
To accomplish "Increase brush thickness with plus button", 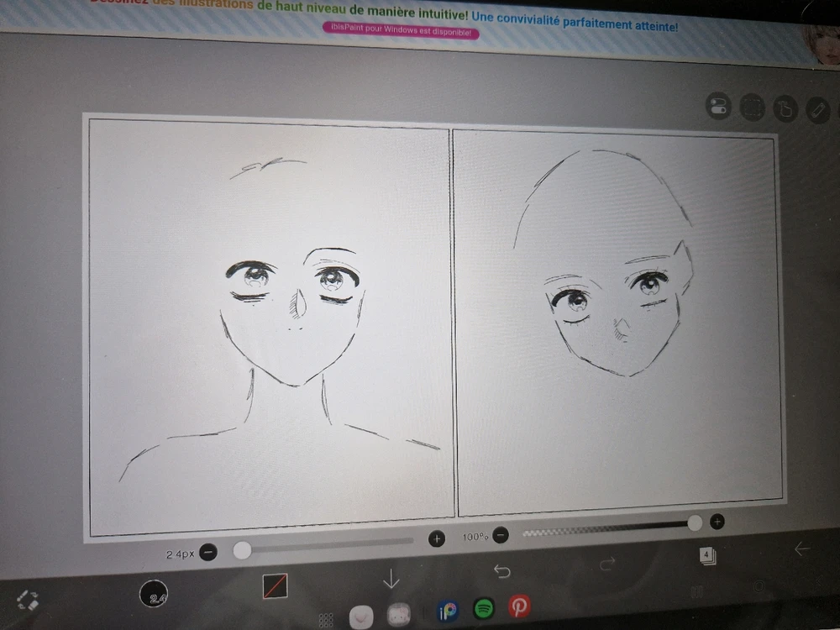I will click(x=437, y=539).
